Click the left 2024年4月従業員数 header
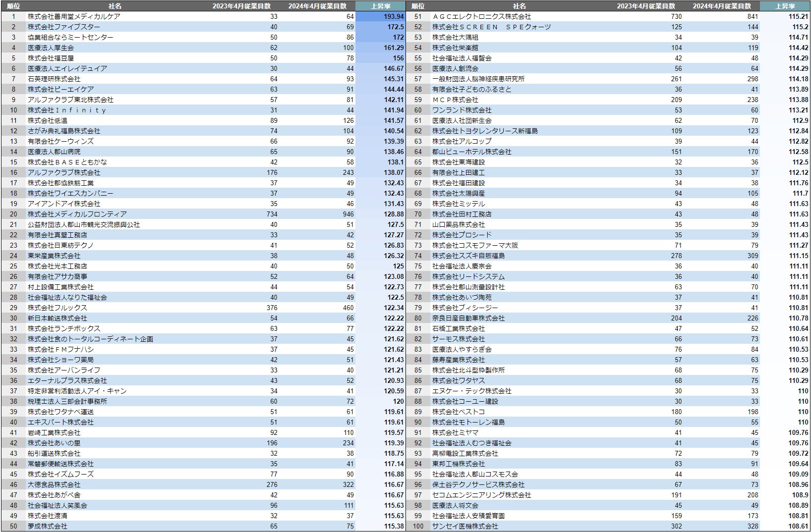This screenshot has width=811, height=532. coord(317,6)
